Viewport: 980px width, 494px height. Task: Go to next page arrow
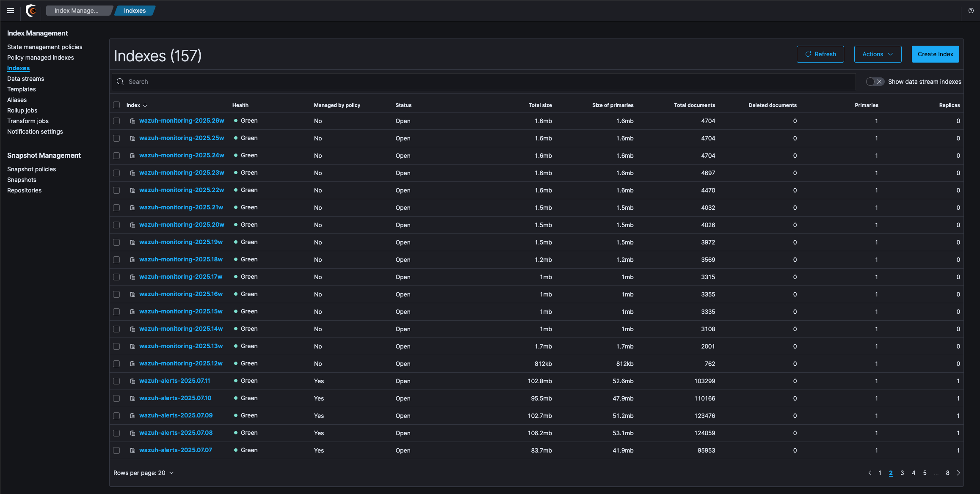coord(958,473)
